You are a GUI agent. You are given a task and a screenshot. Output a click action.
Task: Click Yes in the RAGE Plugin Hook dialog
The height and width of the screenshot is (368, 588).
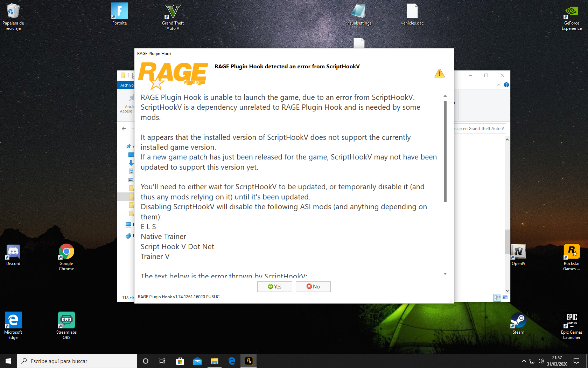point(275,287)
